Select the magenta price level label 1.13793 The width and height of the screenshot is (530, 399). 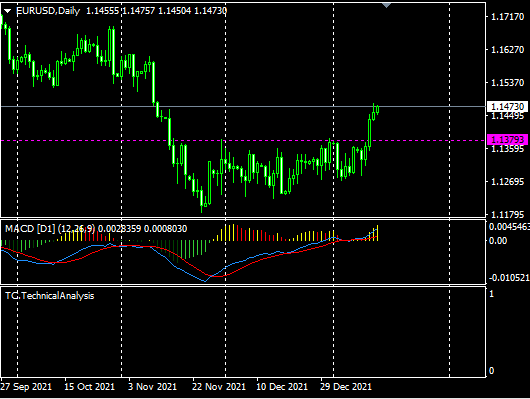point(507,139)
